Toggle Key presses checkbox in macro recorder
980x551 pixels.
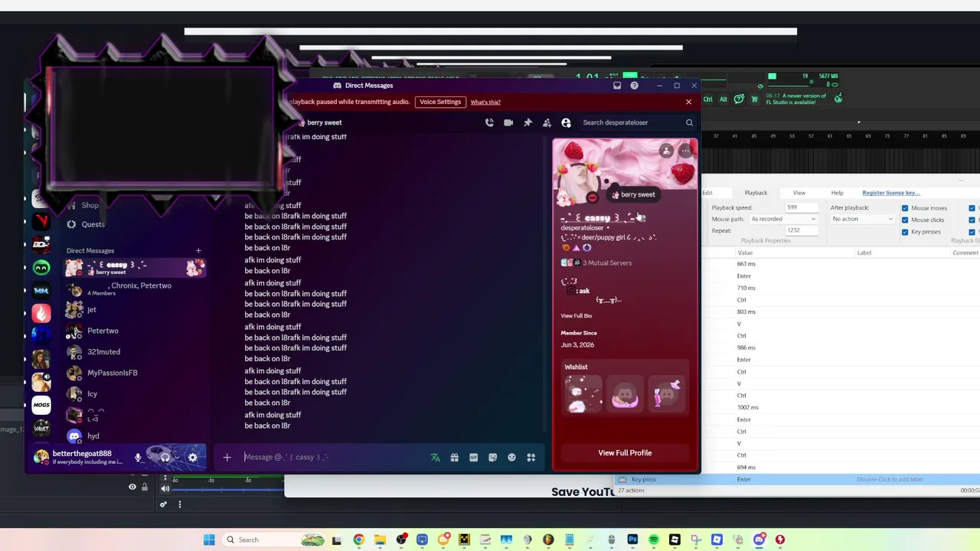(x=905, y=231)
